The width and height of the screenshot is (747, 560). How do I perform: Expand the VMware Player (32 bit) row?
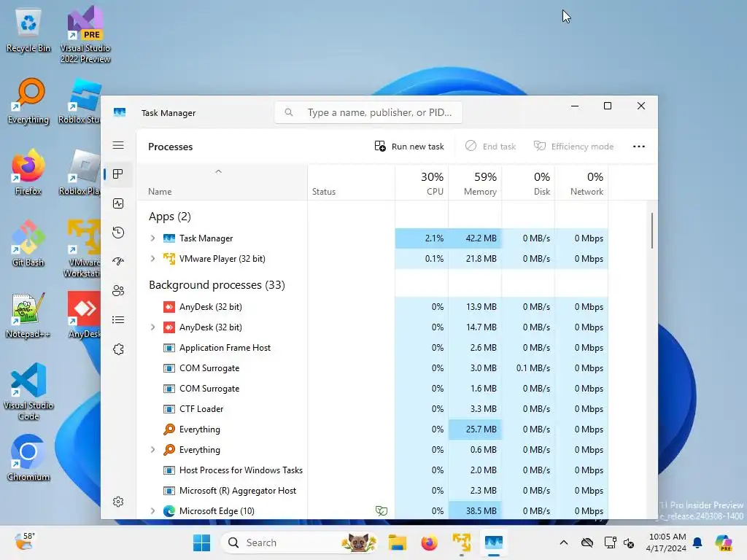click(x=153, y=259)
